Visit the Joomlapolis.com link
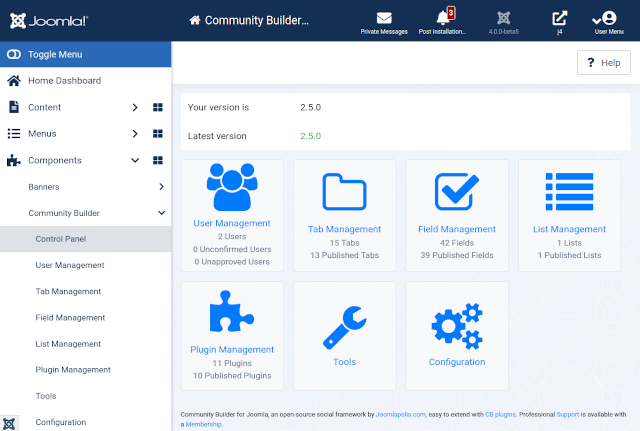 click(400, 414)
